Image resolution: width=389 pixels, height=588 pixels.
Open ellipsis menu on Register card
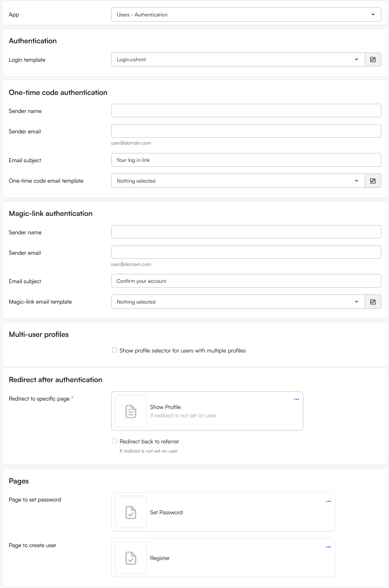pyautogui.click(x=329, y=547)
